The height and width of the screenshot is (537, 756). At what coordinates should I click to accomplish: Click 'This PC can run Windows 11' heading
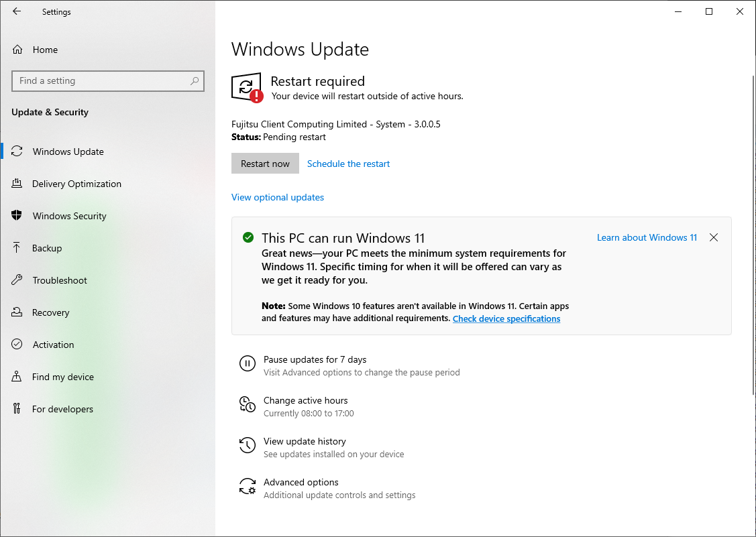click(343, 237)
